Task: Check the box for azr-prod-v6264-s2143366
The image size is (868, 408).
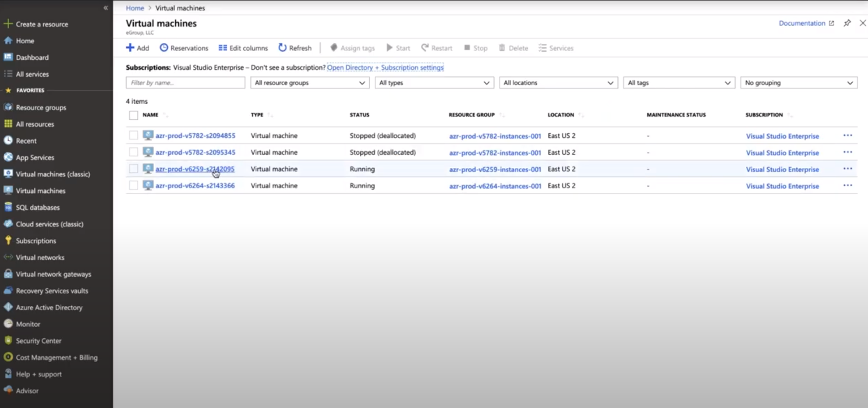Action: tap(133, 185)
